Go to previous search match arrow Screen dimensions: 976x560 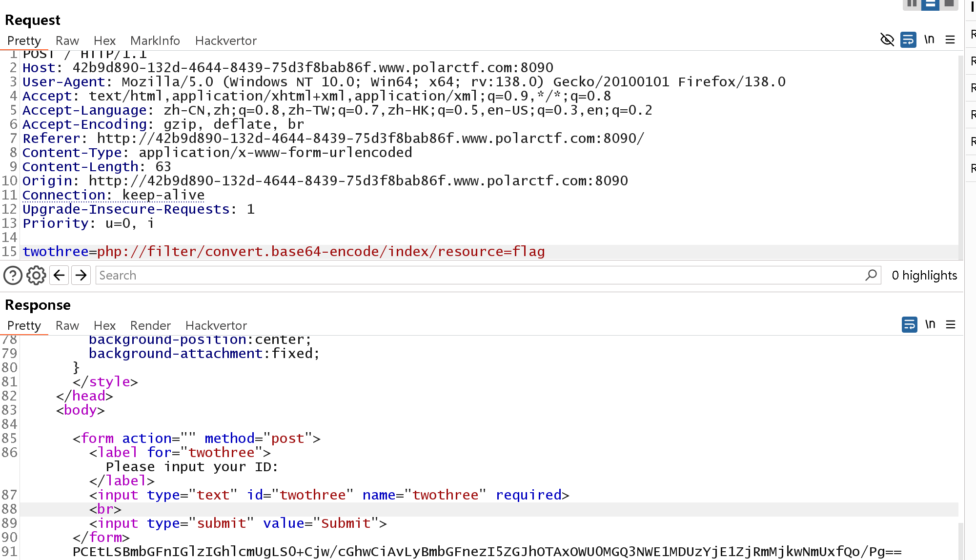59,276
